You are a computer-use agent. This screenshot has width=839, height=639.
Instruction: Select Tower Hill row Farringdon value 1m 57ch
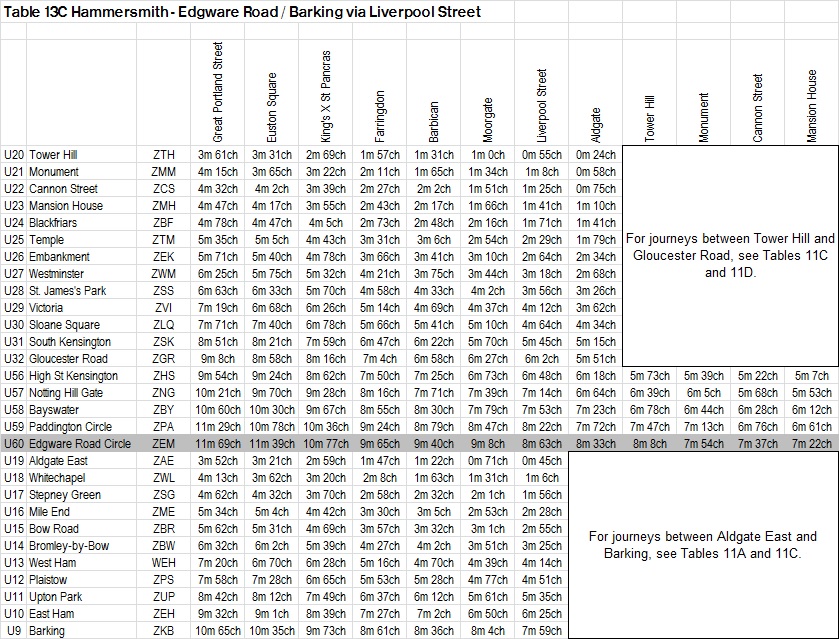pos(380,155)
